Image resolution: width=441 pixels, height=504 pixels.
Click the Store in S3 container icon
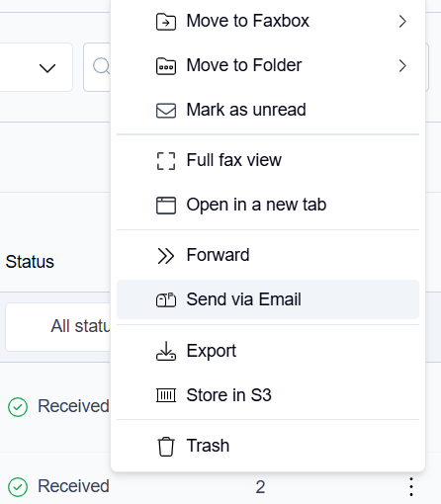click(x=166, y=395)
